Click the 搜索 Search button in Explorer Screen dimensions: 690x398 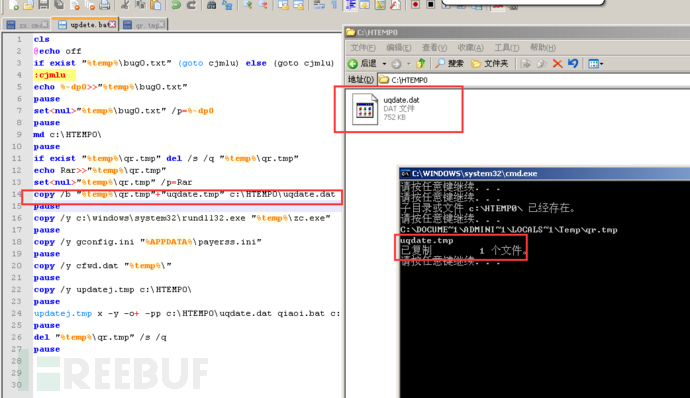(x=449, y=63)
